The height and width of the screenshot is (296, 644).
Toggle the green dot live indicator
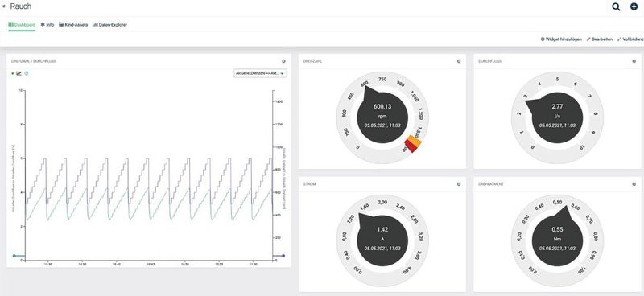(13, 73)
